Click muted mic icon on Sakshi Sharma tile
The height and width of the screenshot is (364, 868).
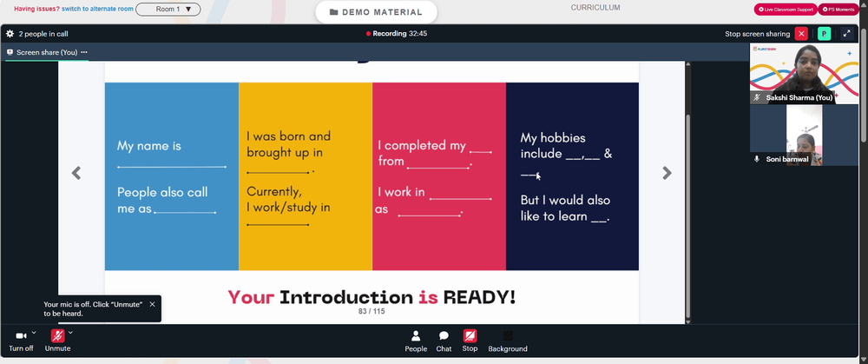click(x=757, y=97)
